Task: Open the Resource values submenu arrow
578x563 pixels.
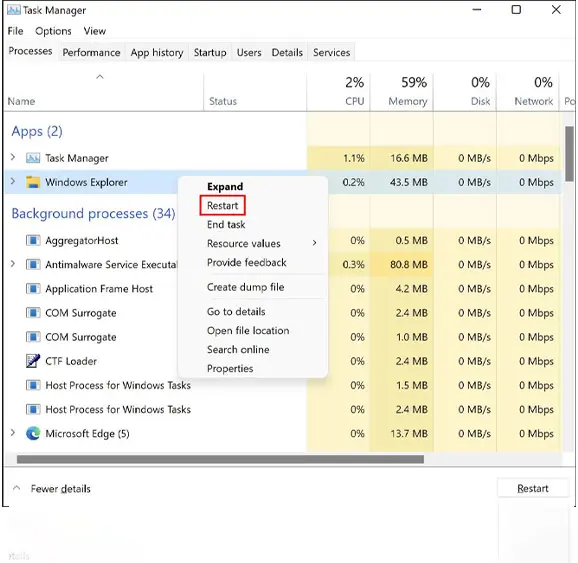Action: [314, 243]
